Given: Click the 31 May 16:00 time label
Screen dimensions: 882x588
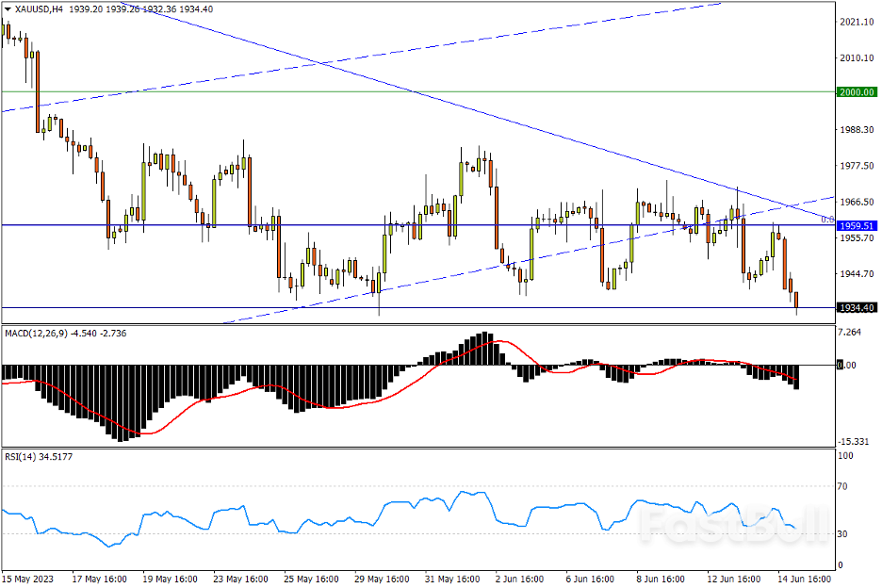Looking at the screenshot, I should (x=452, y=579).
